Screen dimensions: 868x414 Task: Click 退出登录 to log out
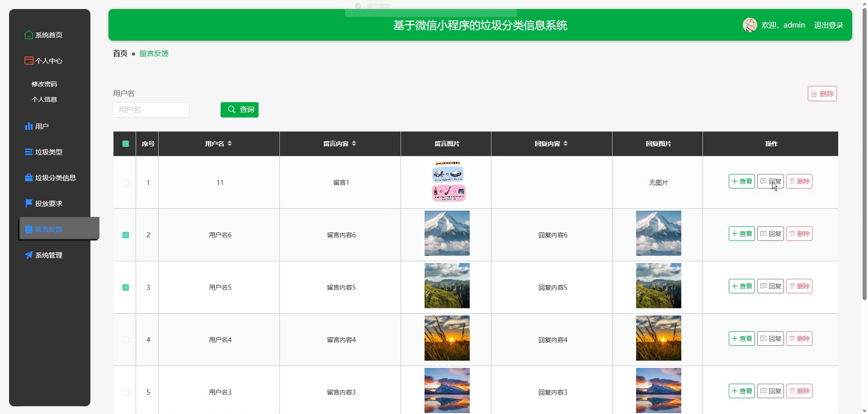click(x=828, y=25)
